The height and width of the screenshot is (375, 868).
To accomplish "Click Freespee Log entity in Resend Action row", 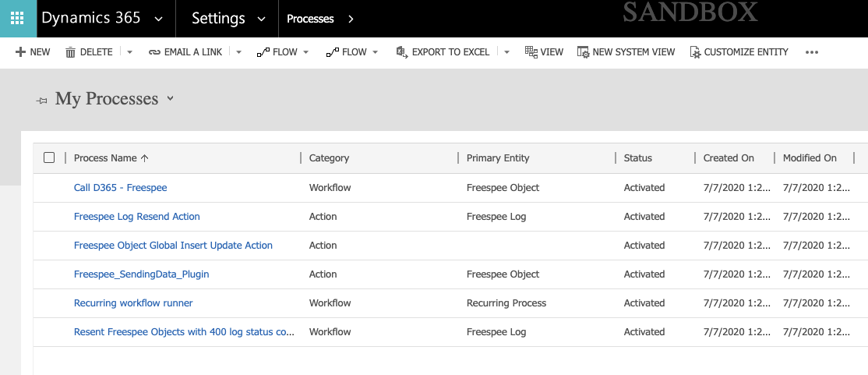I will coord(496,217).
